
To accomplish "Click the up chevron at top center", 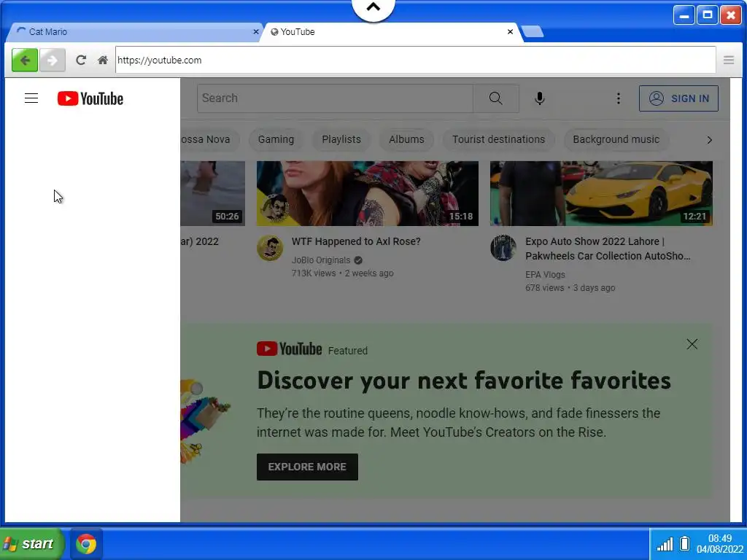I will [373, 7].
